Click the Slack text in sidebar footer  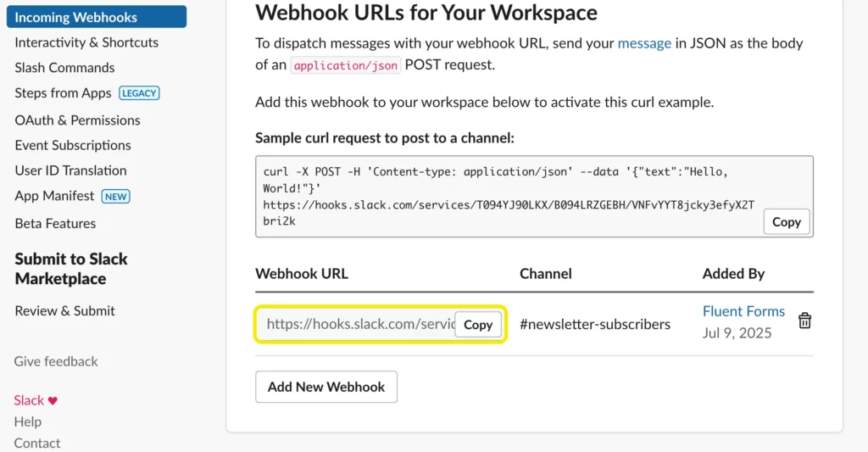(x=29, y=400)
